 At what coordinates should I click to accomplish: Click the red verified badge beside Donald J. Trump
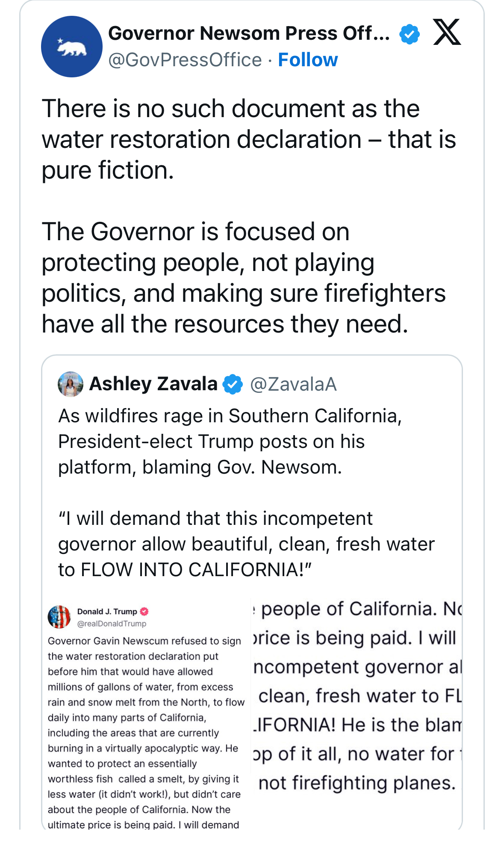tap(144, 611)
